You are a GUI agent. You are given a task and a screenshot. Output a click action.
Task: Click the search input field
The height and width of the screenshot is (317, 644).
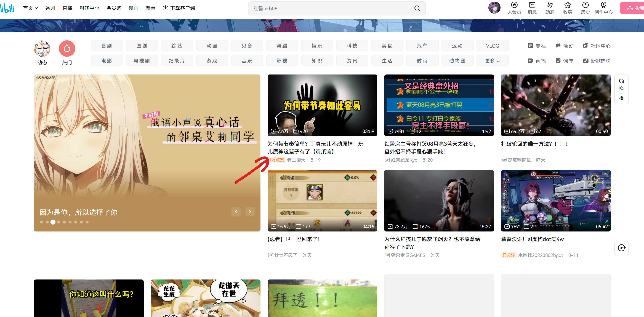tap(331, 9)
